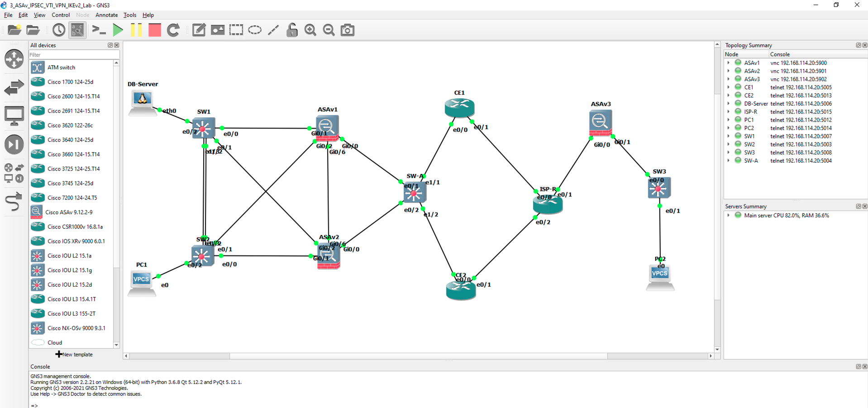This screenshot has height=408, width=868.
Task: Click New template button
Action: 74,355
